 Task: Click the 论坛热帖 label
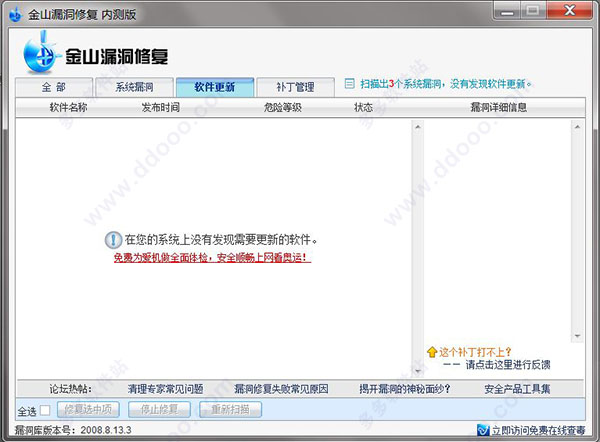[70, 389]
